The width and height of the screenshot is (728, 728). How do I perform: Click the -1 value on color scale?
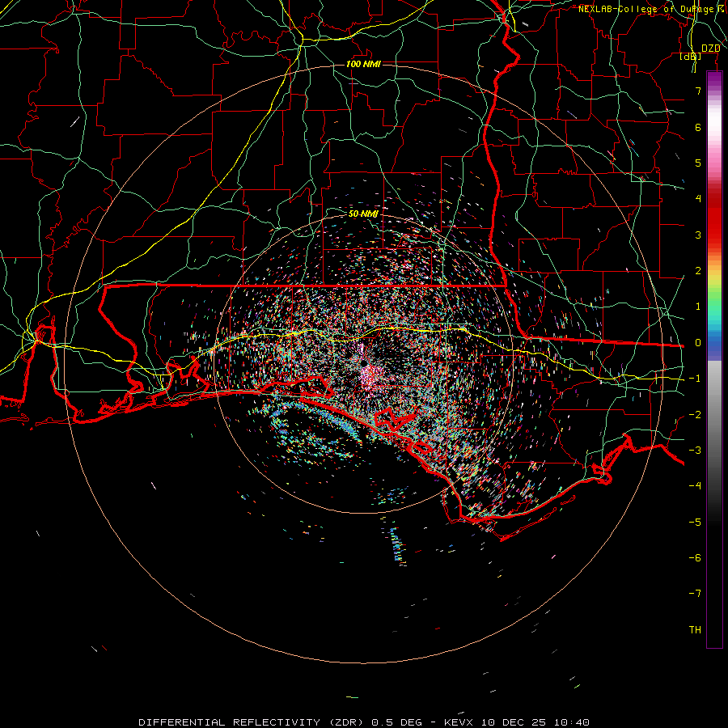(695, 379)
